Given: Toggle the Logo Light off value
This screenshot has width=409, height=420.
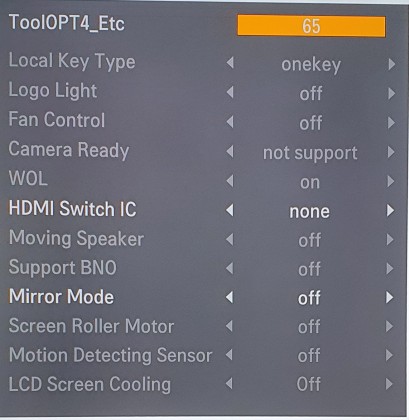Looking at the screenshot, I should pos(311,93).
